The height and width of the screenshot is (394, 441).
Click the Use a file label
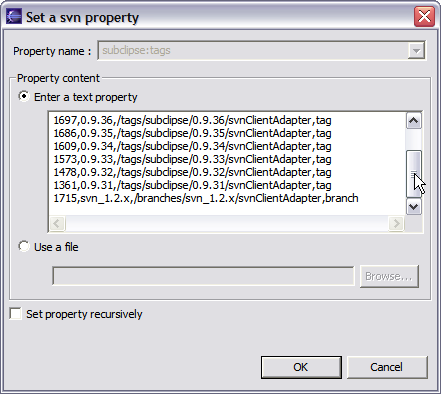pos(56,247)
